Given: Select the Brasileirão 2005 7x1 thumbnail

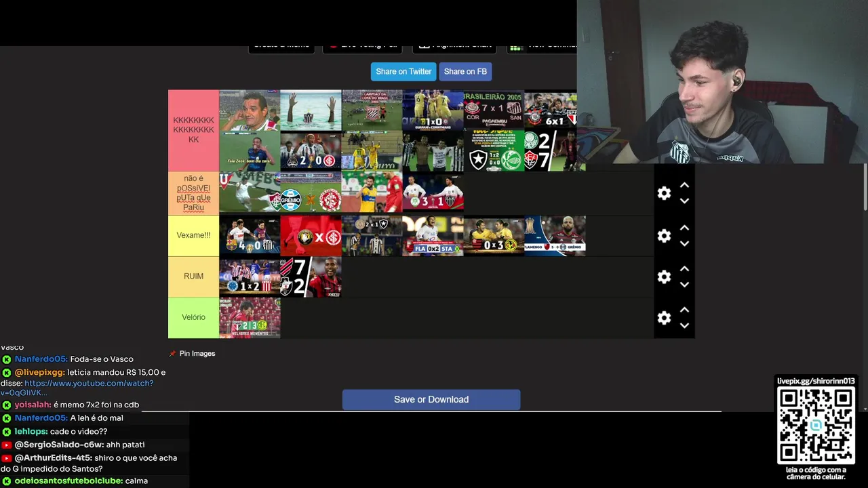Looking at the screenshot, I should pos(494,110).
